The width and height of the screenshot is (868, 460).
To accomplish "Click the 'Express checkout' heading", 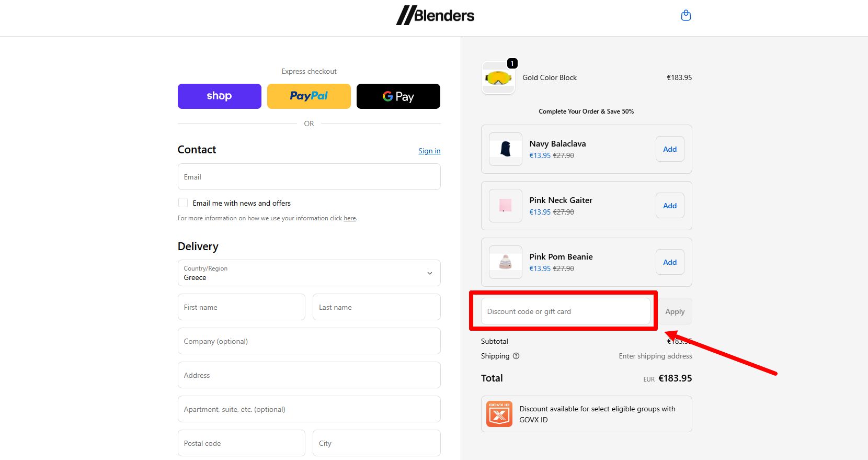I will coord(309,71).
